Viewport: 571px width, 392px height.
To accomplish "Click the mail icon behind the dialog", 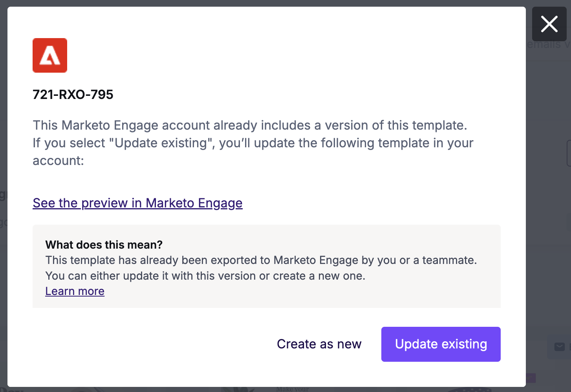I will (559, 346).
